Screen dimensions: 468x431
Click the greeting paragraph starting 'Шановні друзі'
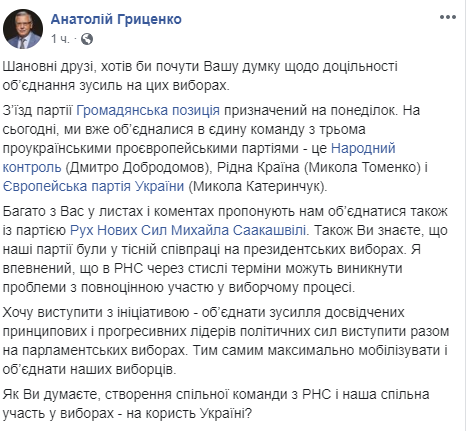click(200, 76)
